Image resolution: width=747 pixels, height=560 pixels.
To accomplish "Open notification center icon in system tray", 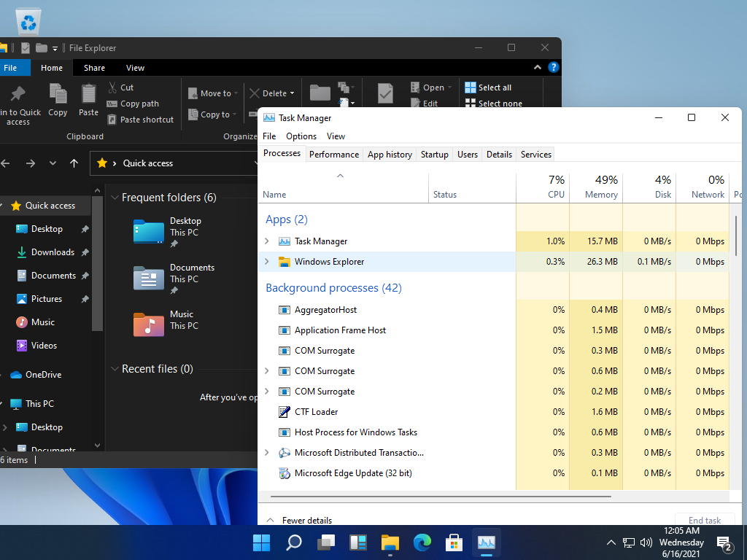I will tap(724, 542).
